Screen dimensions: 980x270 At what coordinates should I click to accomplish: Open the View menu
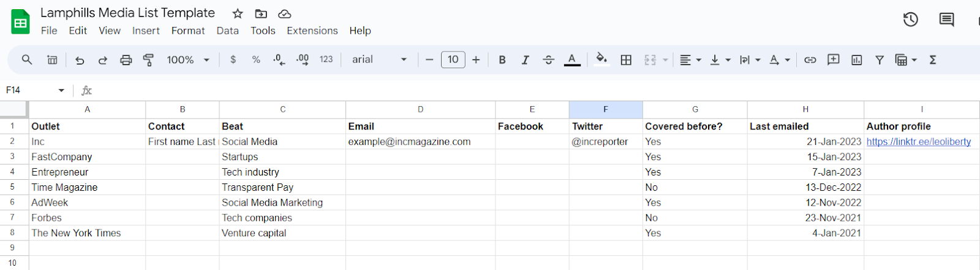[x=110, y=31]
